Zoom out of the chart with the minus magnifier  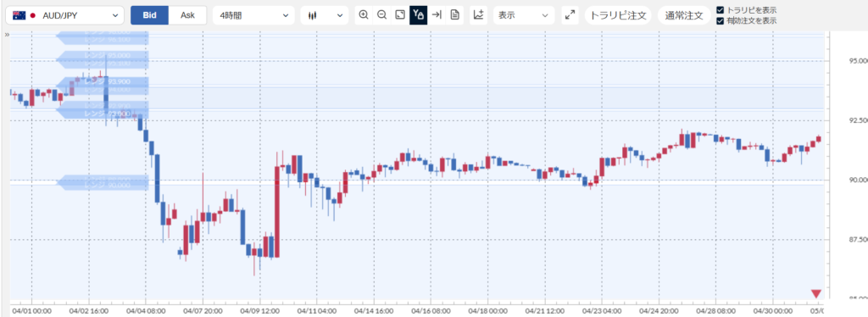tap(381, 15)
